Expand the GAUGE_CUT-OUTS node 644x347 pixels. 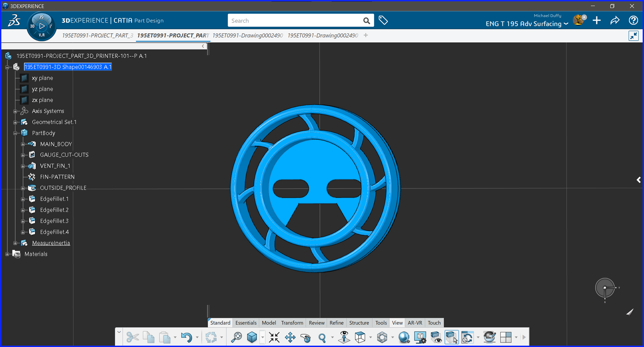(23, 155)
